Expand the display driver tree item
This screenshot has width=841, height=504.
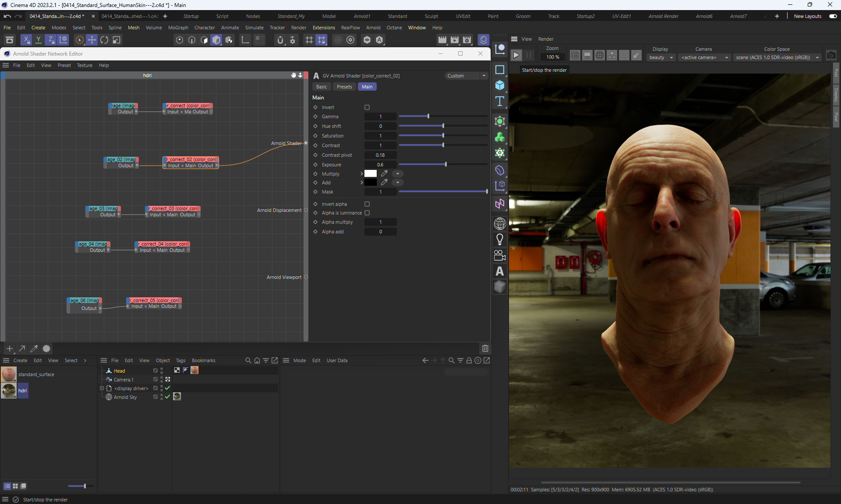click(102, 388)
